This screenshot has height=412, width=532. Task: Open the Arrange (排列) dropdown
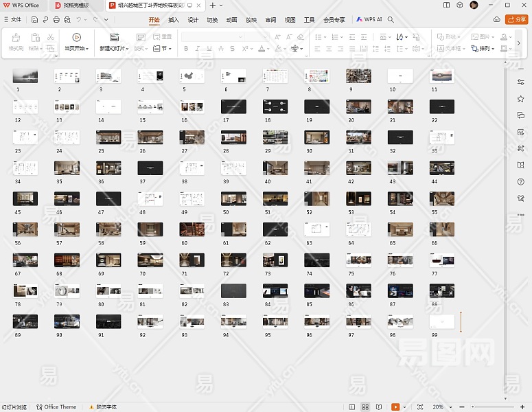click(x=486, y=49)
